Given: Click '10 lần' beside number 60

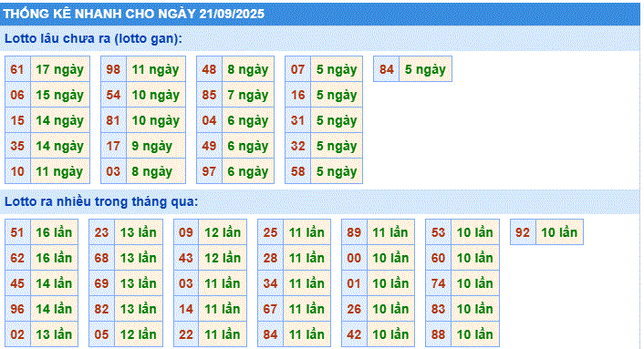Looking at the screenshot, I should (475, 258).
